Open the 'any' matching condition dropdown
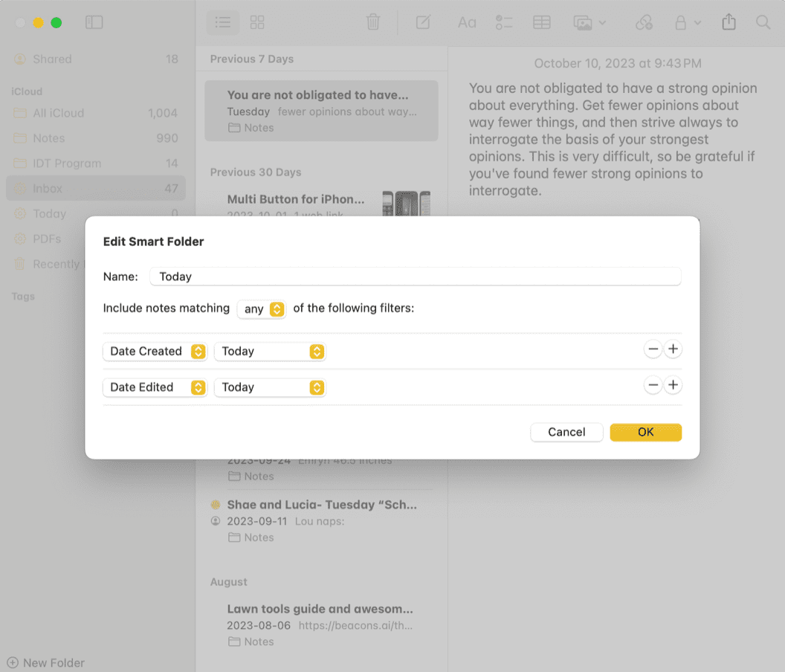The image size is (785, 672). pos(261,308)
